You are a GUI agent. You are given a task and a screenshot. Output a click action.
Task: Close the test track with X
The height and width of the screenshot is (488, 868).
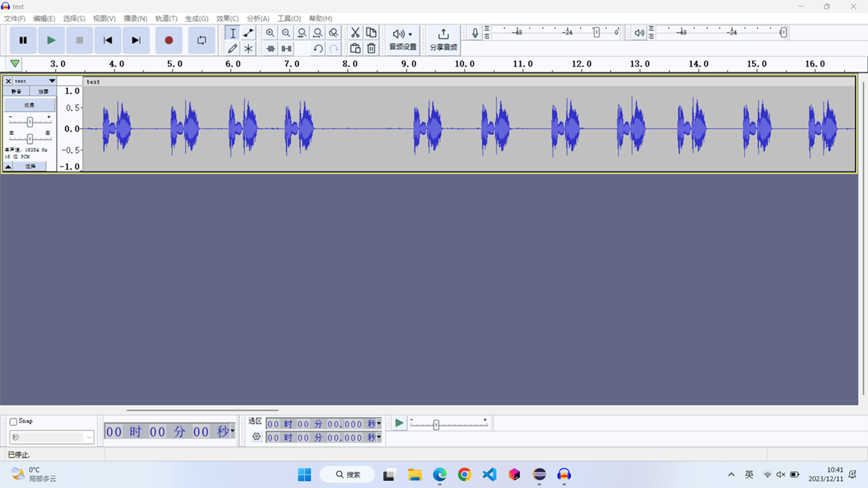tap(8, 81)
